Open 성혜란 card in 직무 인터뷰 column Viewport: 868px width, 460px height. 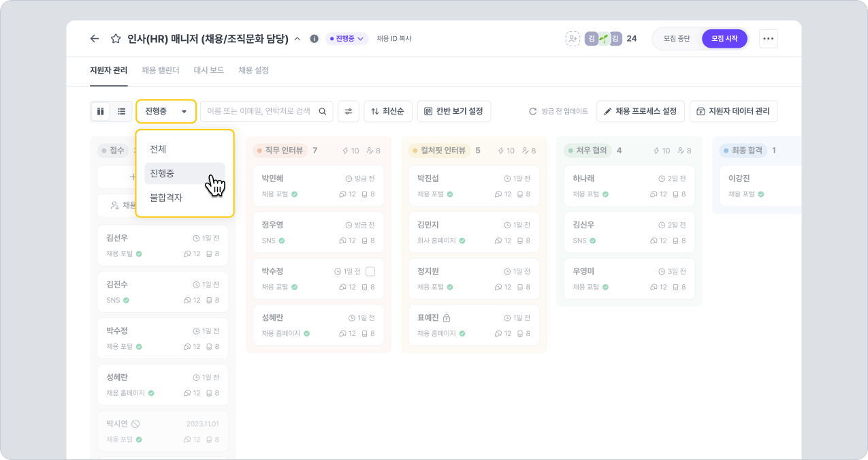(318, 325)
